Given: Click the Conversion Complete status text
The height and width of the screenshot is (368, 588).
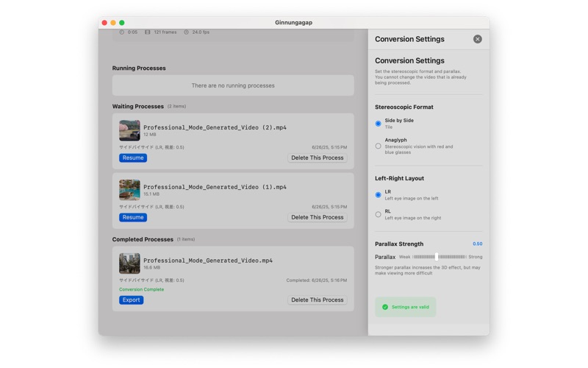Looking at the screenshot, I should (141, 289).
